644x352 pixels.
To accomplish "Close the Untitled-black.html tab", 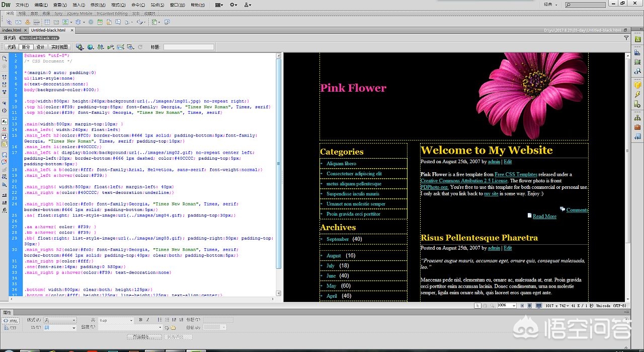I will [71, 30].
